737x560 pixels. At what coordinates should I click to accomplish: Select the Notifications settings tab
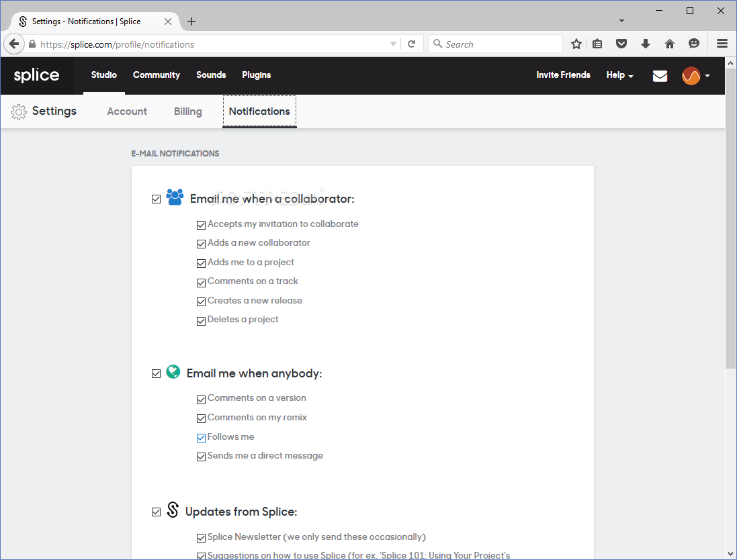click(x=259, y=111)
